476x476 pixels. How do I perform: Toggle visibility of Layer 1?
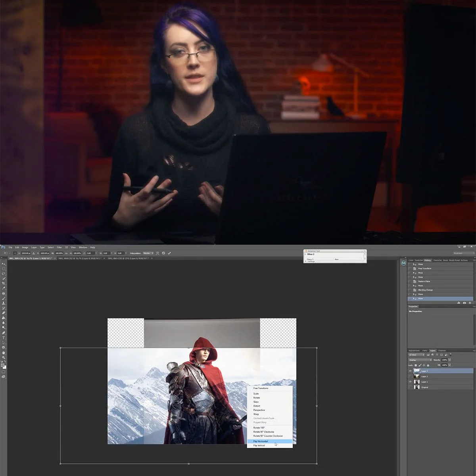[410, 382]
